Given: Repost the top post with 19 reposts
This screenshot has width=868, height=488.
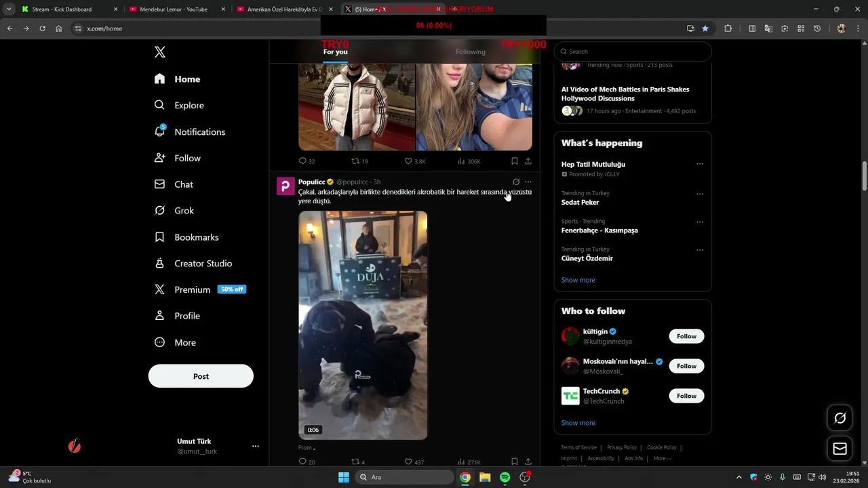Looking at the screenshot, I should click(359, 161).
